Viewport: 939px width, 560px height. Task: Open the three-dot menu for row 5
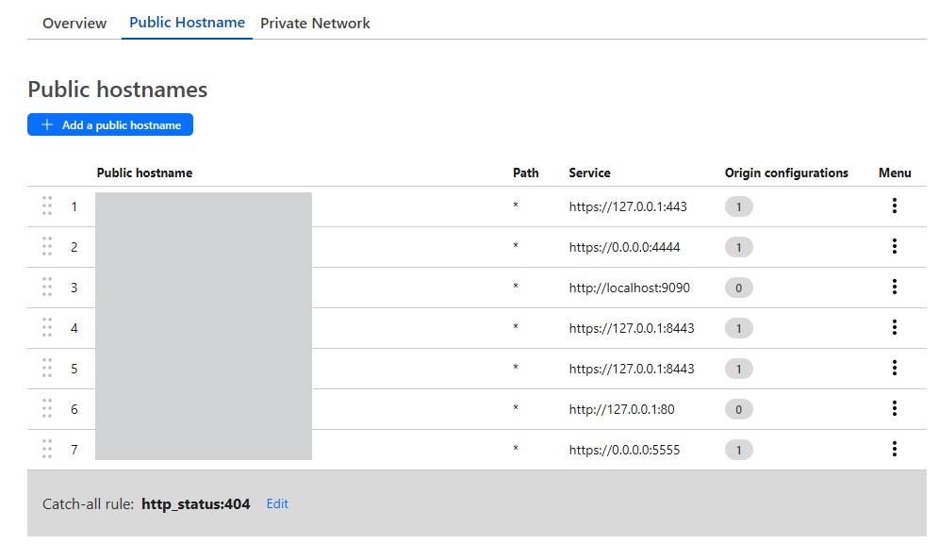pyautogui.click(x=894, y=369)
